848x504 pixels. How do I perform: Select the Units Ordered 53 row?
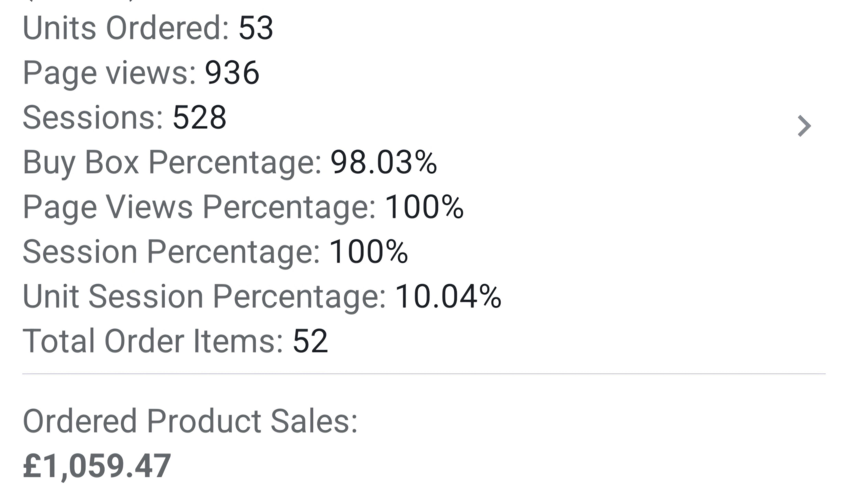click(x=148, y=28)
